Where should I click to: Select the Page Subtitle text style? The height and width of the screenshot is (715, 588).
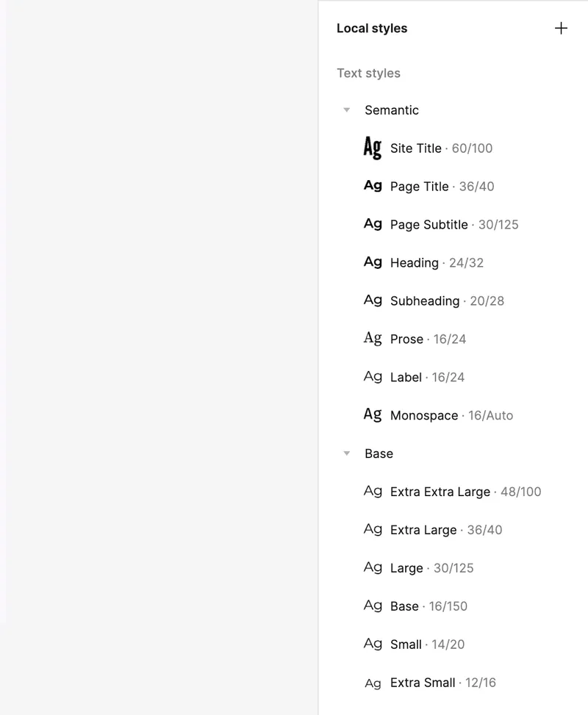pos(429,225)
